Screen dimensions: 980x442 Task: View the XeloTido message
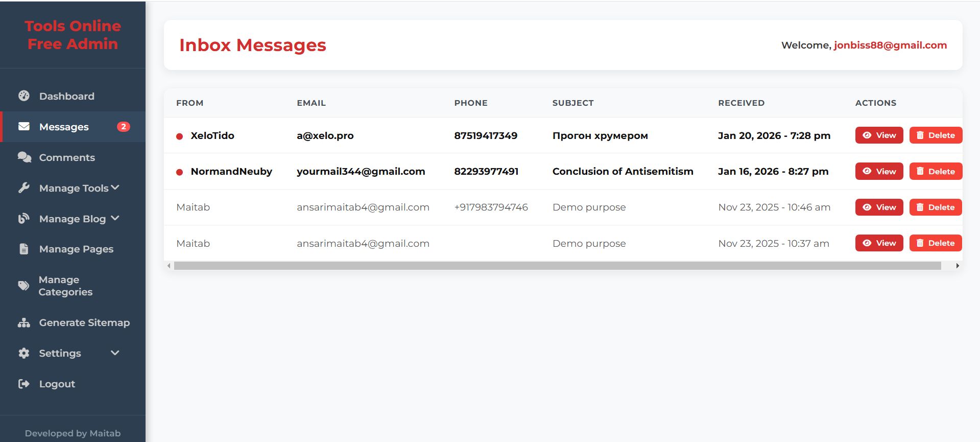pyautogui.click(x=879, y=135)
